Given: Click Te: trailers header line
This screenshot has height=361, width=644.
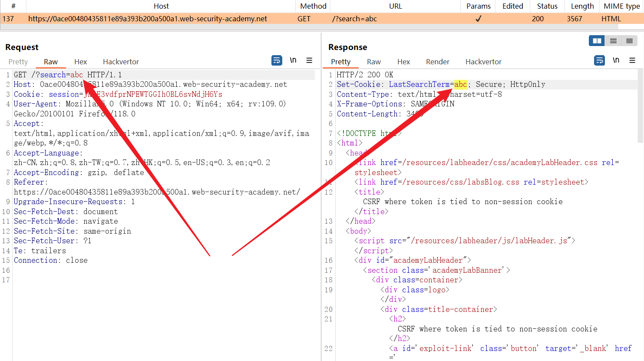Looking at the screenshot, I should coord(40,251).
